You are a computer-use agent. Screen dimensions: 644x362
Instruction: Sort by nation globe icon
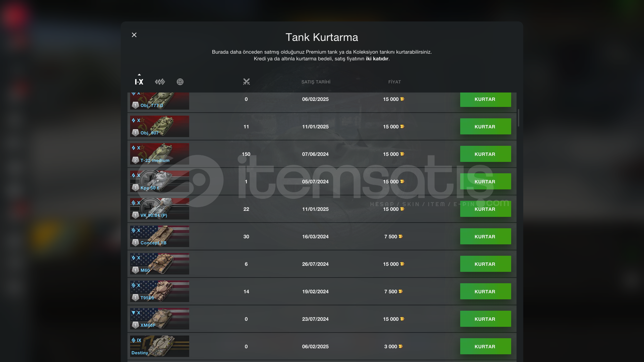pos(180,82)
